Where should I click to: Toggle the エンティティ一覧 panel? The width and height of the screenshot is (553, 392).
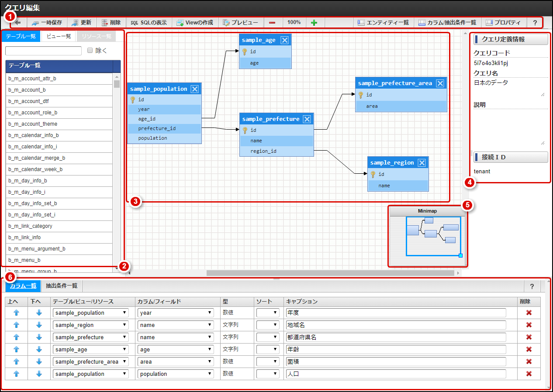pos(383,22)
